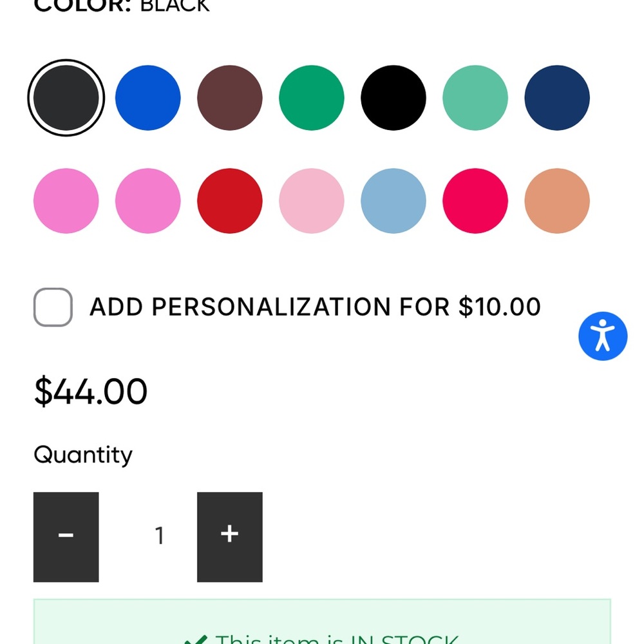Choose the pink swatch beside the red swatch

148,201
